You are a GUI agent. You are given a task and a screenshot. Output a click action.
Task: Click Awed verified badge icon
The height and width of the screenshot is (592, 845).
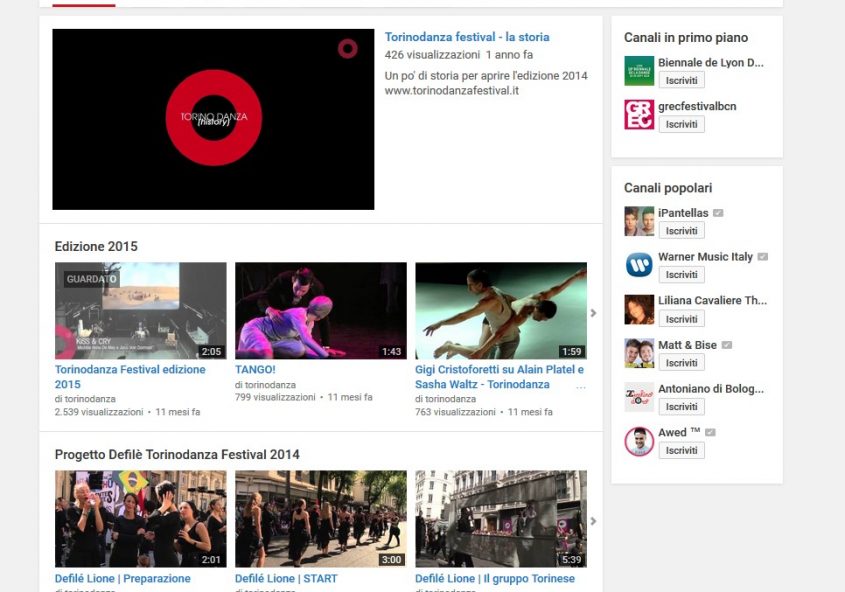710,432
